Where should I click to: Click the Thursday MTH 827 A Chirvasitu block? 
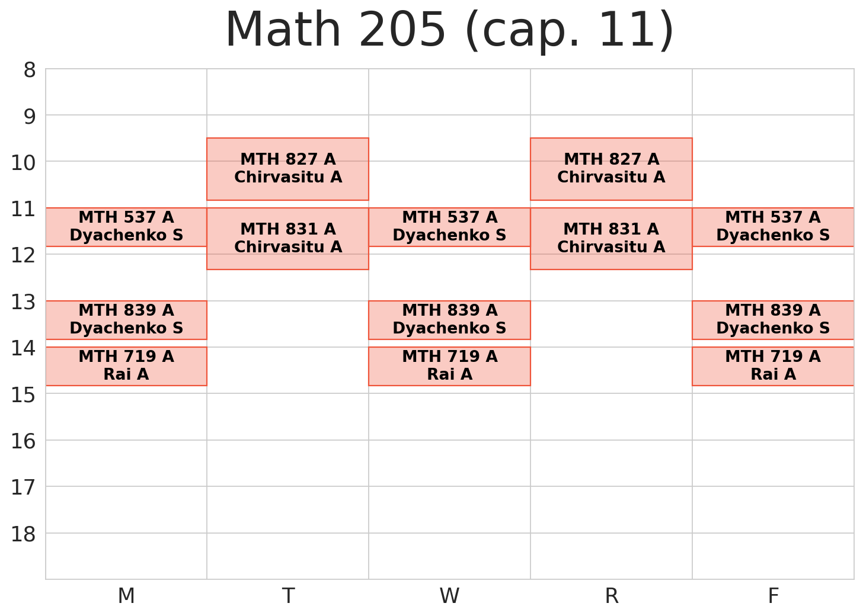[x=611, y=169]
